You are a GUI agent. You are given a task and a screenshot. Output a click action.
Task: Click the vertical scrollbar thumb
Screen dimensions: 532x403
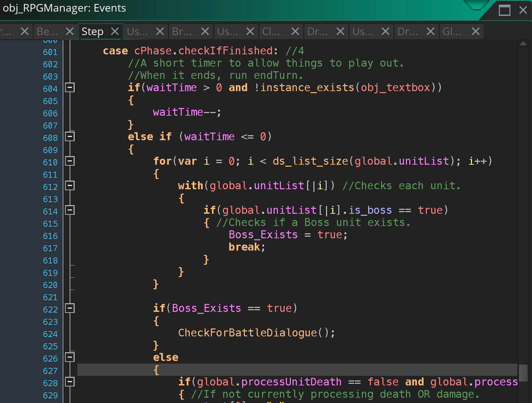click(x=523, y=373)
